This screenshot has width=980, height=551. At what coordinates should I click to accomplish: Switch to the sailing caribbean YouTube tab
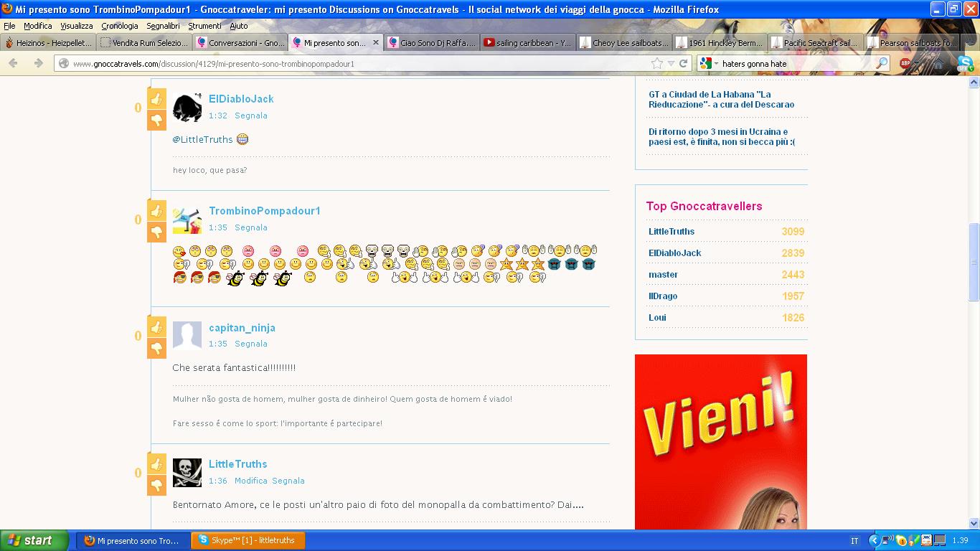pos(527,43)
